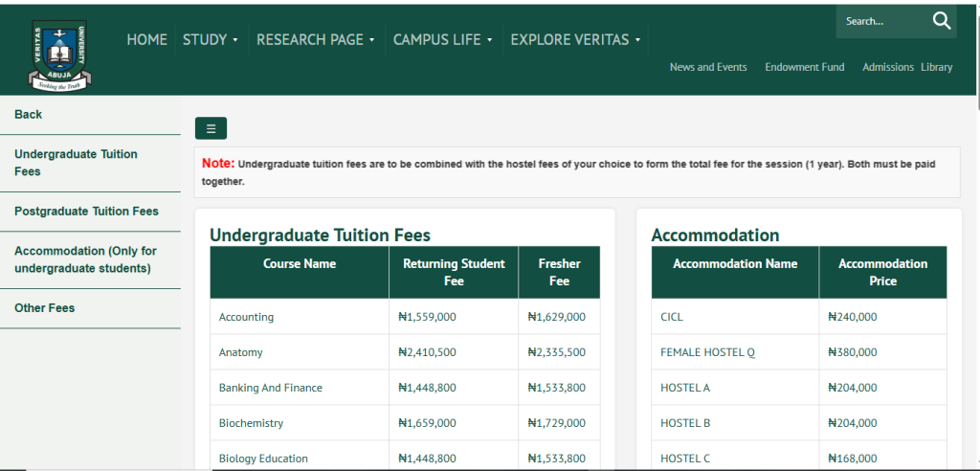Open the HOME menu item

point(146,39)
